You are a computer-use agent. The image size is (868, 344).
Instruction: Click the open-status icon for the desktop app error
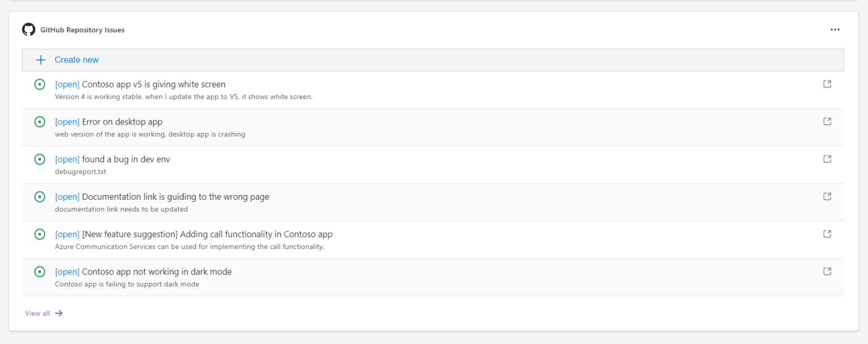point(40,121)
